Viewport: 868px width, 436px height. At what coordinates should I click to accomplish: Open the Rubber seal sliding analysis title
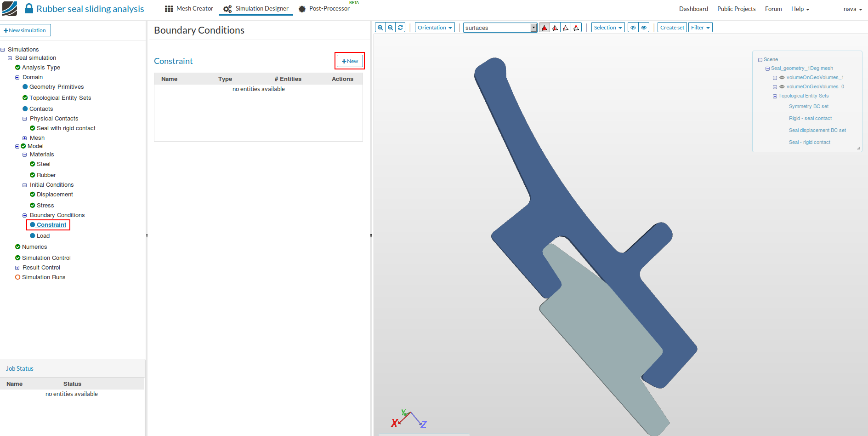(x=90, y=9)
